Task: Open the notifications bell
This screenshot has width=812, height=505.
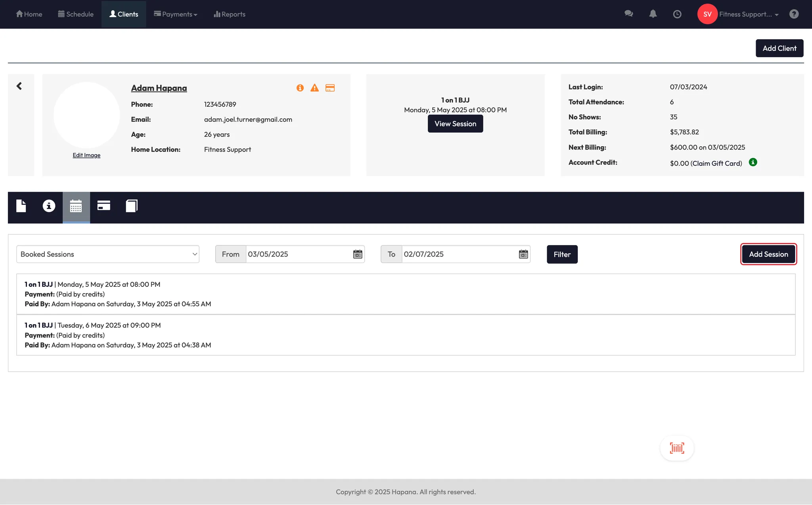Action: tap(653, 14)
